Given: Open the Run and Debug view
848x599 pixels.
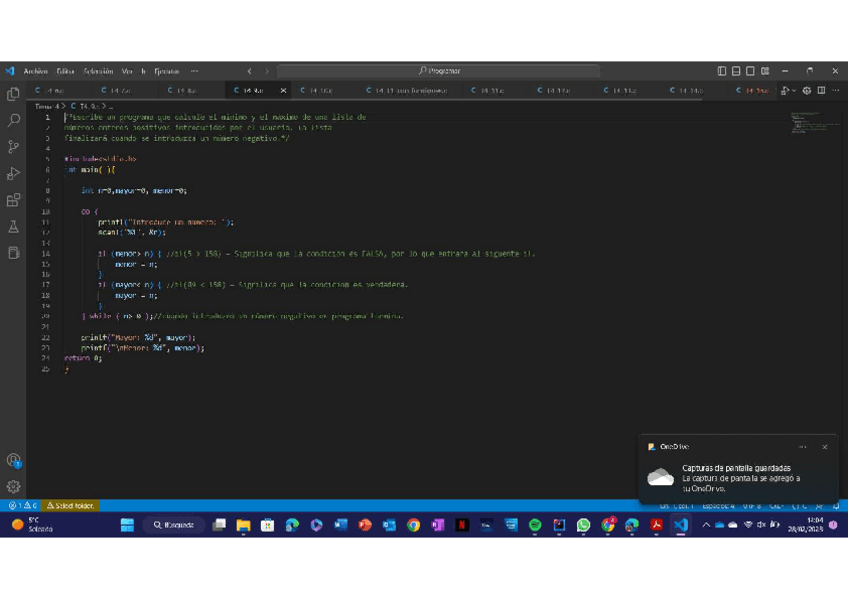Looking at the screenshot, I should point(14,174).
